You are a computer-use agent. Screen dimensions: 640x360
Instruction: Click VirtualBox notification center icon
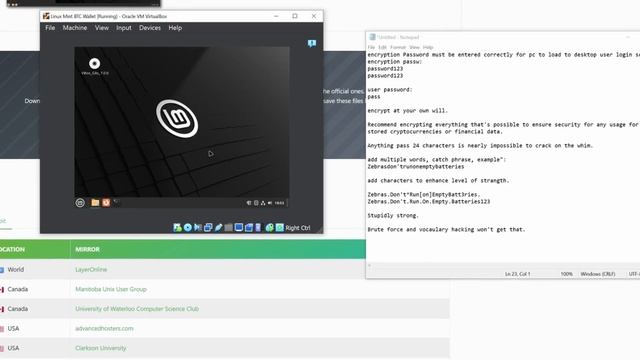coord(312,43)
